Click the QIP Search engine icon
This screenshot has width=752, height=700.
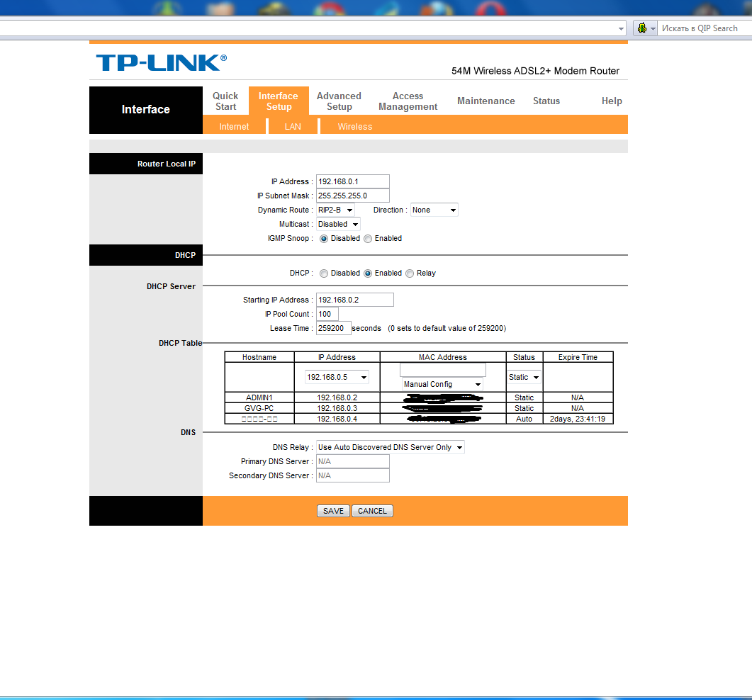(x=642, y=28)
